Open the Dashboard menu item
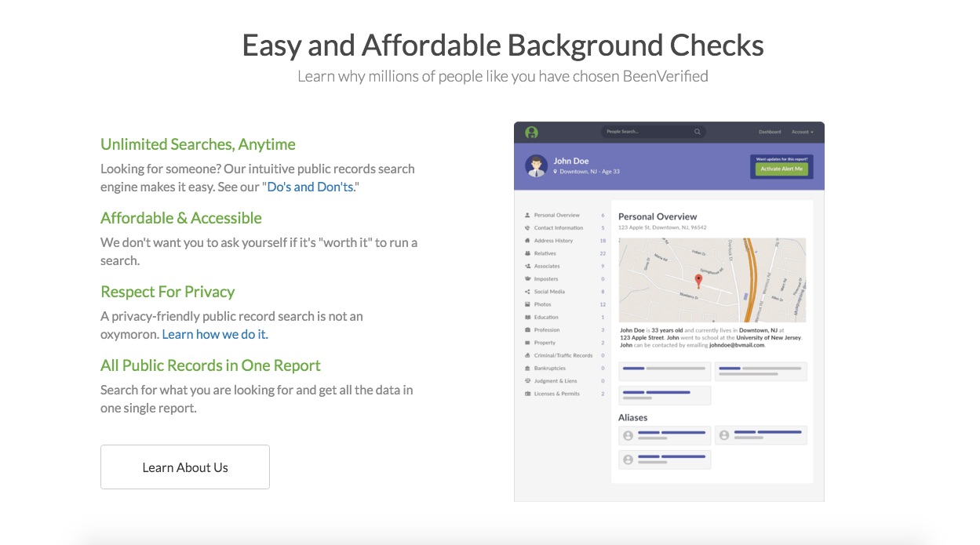The width and height of the screenshot is (980, 545). click(x=770, y=132)
